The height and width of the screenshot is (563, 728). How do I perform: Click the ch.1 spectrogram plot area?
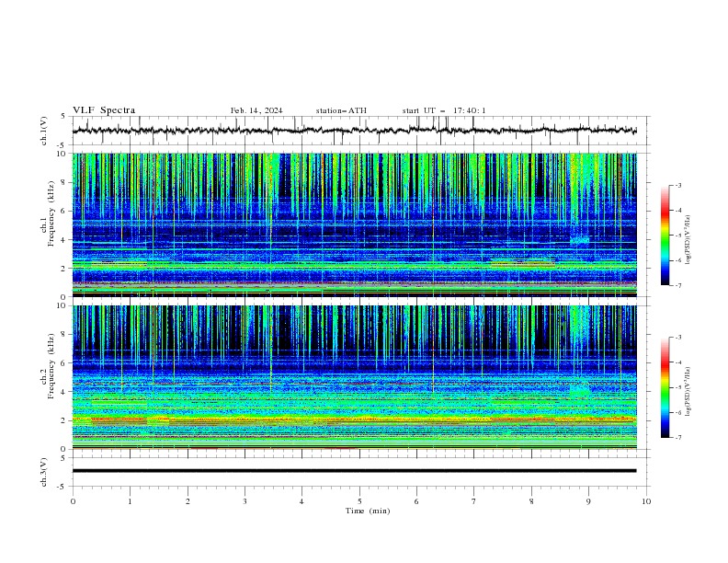354,224
